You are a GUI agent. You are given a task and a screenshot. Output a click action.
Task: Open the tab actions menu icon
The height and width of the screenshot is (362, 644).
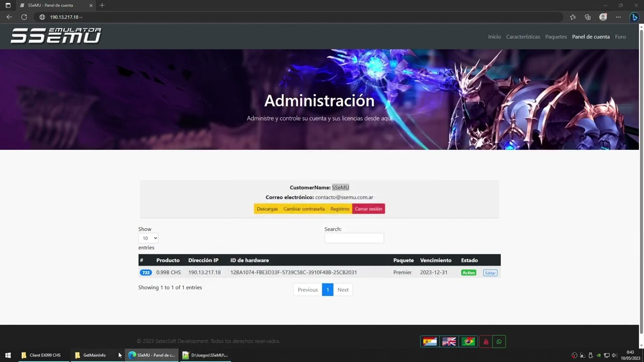point(8,5)
